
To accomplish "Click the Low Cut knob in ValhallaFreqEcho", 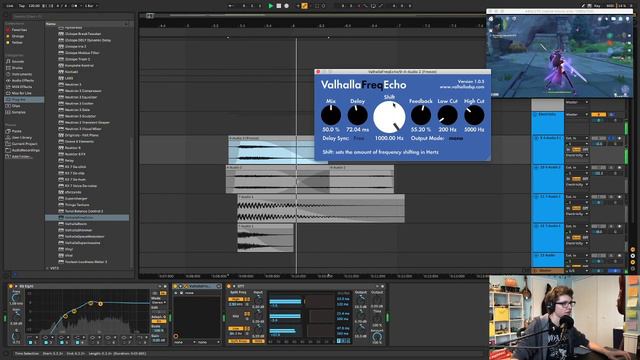I will click(x=447, y=115).
